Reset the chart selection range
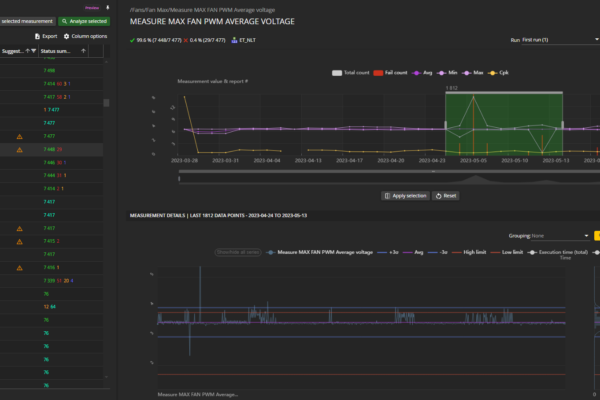The image size is (600, 400). (x=446, y=196)
